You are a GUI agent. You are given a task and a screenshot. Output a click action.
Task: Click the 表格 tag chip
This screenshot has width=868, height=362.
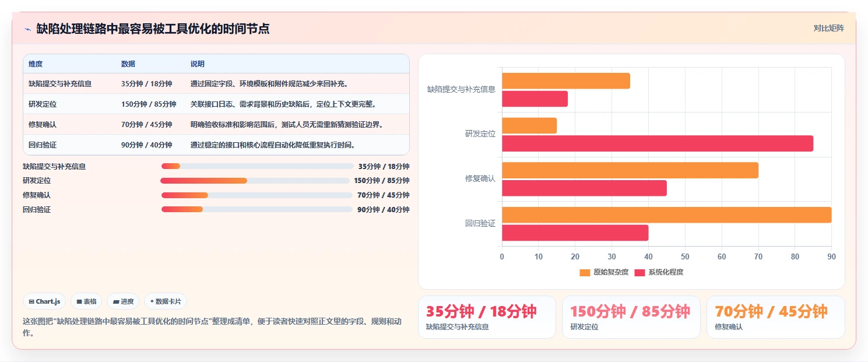tap(86, 301)
